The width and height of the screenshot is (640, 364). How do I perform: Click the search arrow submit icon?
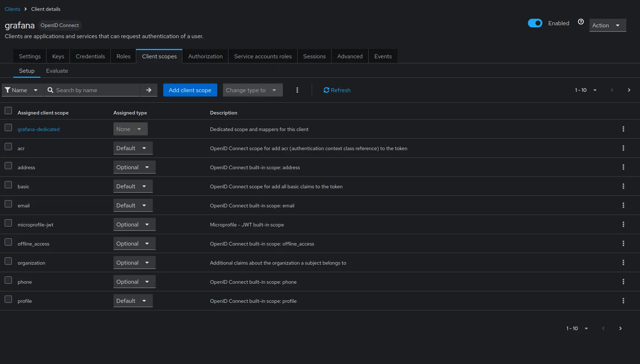click(149, 90)
